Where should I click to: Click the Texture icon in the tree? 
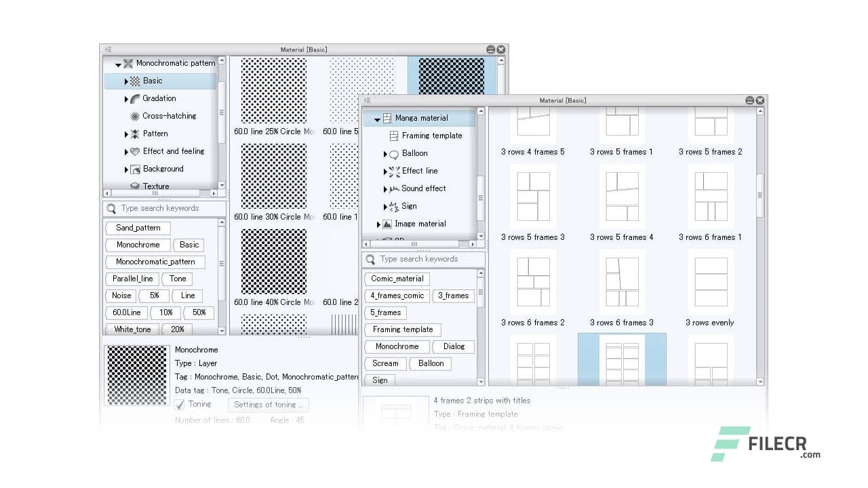(x=135, y=186)
